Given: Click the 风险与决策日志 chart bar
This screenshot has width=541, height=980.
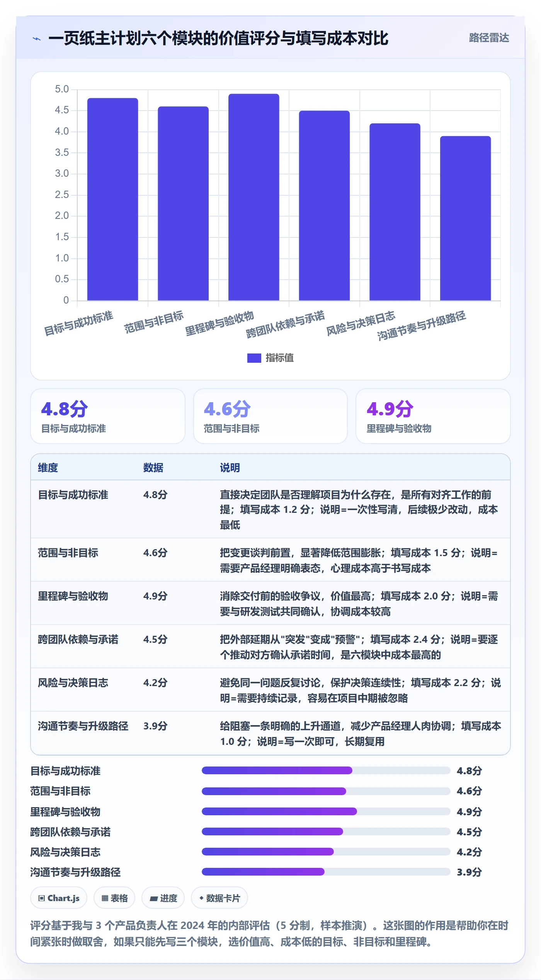Looking at the screenshot, I should click(x=395, y=212).
